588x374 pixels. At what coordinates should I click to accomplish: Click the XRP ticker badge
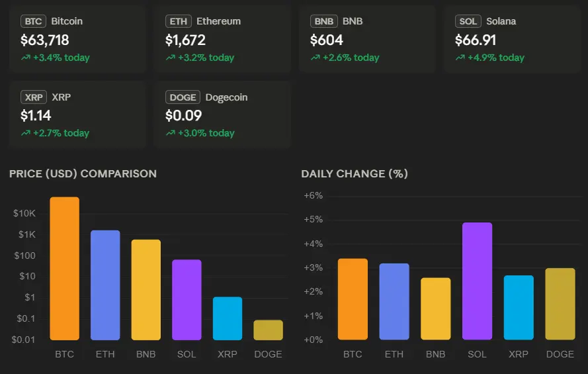[x=34, y=97]
